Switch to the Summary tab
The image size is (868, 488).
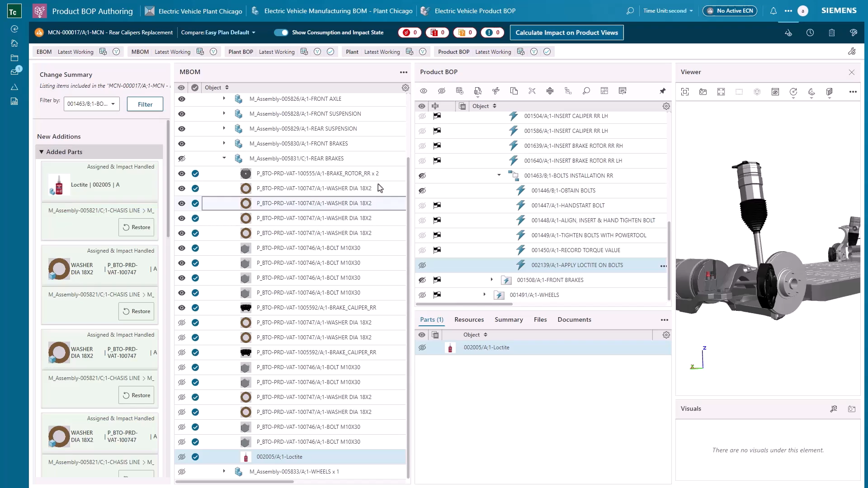coord(509,320)
